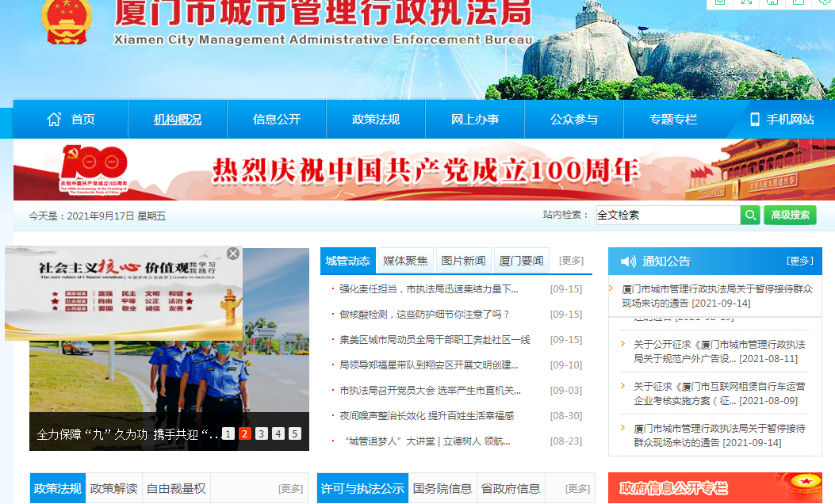
Task: Click the speaker icon beside 通知公告
Action: (x=628, y=262)
